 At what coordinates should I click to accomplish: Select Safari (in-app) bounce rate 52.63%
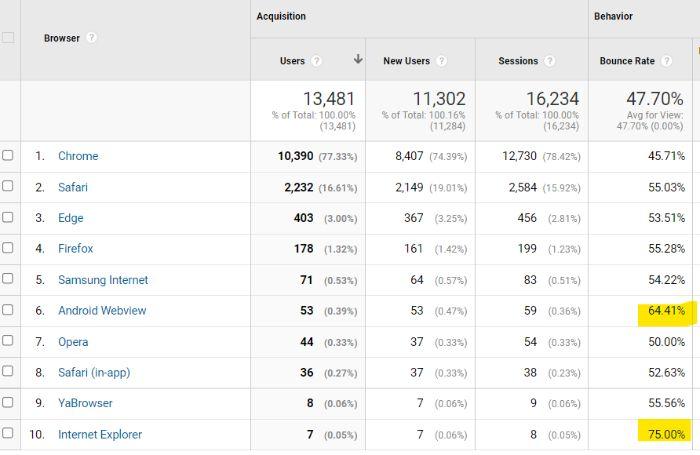tap(667, 373)
